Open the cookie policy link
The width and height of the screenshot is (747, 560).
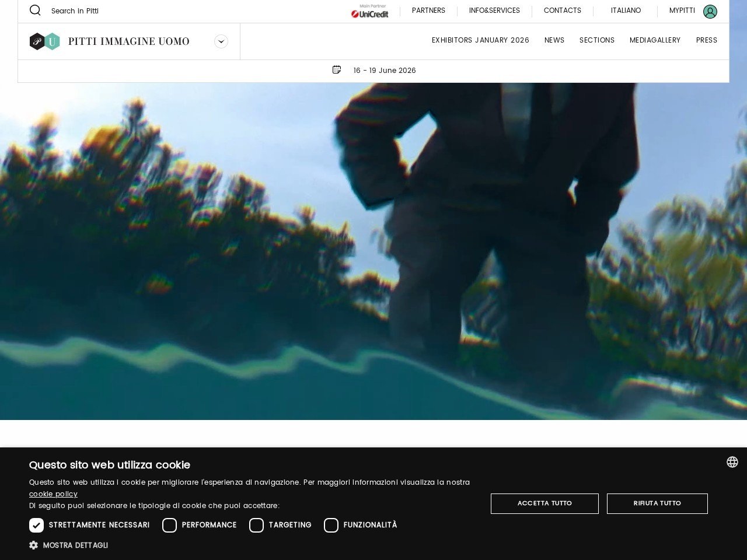click(53, 494)
